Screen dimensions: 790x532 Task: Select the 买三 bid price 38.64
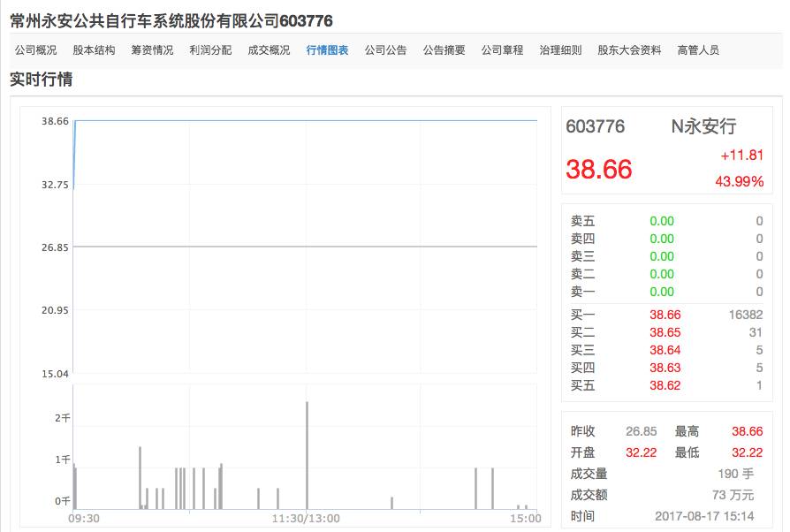[x=665, y=350]
